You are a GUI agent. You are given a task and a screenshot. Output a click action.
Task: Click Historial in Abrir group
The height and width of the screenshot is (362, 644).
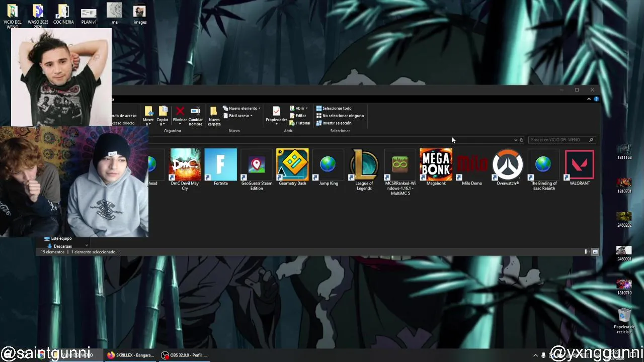(300, 123)
